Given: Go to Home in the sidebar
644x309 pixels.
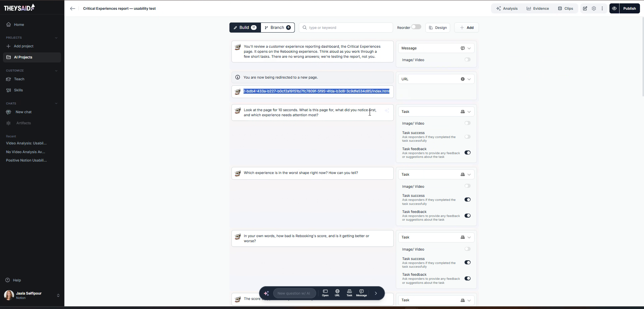Looking at the screenshot, I should (x=32, y=25).
